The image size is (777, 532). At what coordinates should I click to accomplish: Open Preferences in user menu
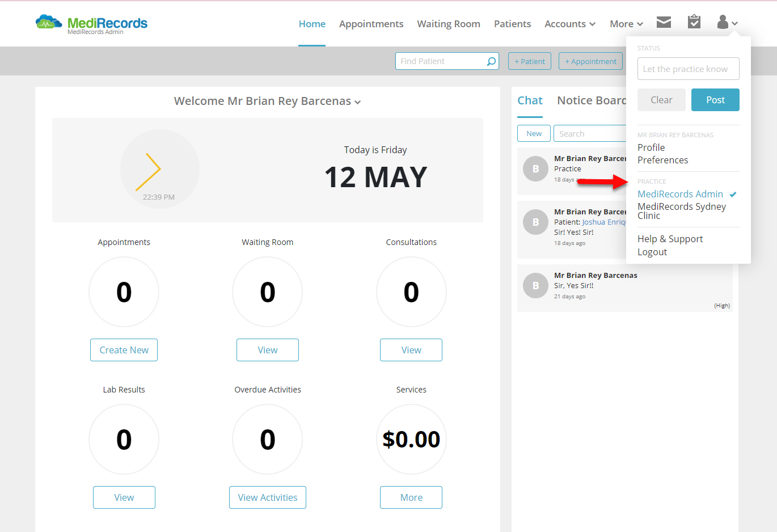coord(662,160)
